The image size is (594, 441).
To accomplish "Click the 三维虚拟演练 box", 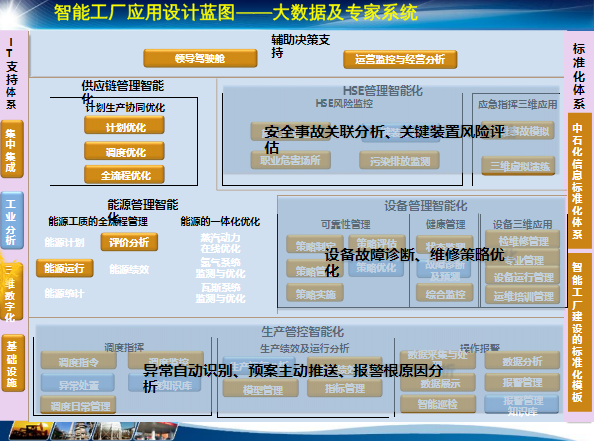I will tap(518, 166).
